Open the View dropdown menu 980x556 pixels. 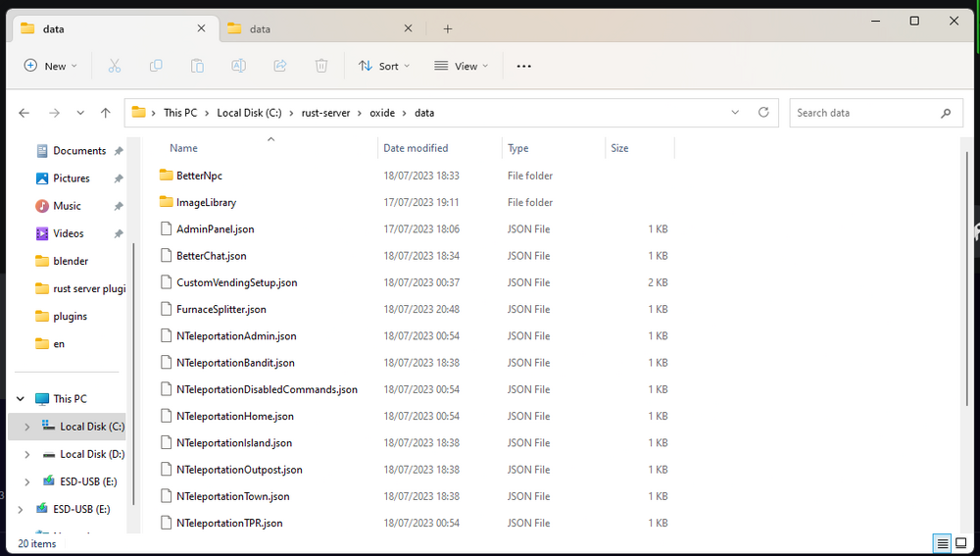click(461, 66)
